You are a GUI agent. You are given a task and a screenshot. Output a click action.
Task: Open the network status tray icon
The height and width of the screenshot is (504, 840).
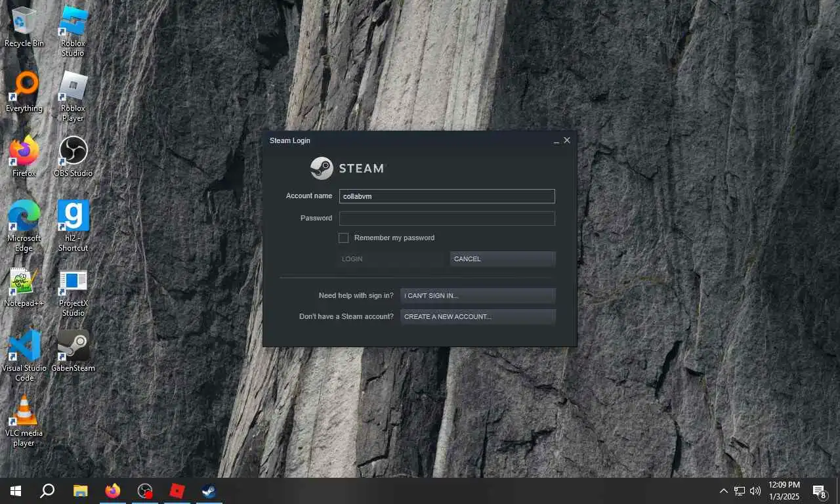click(740, 491)
